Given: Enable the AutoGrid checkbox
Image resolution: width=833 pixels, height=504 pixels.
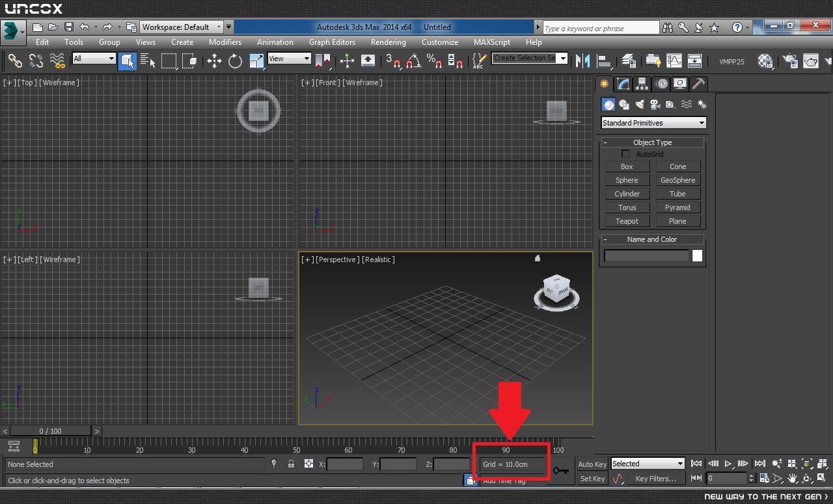Looking at the screenshot, I should pyautogui.click(x=625, y=154).
